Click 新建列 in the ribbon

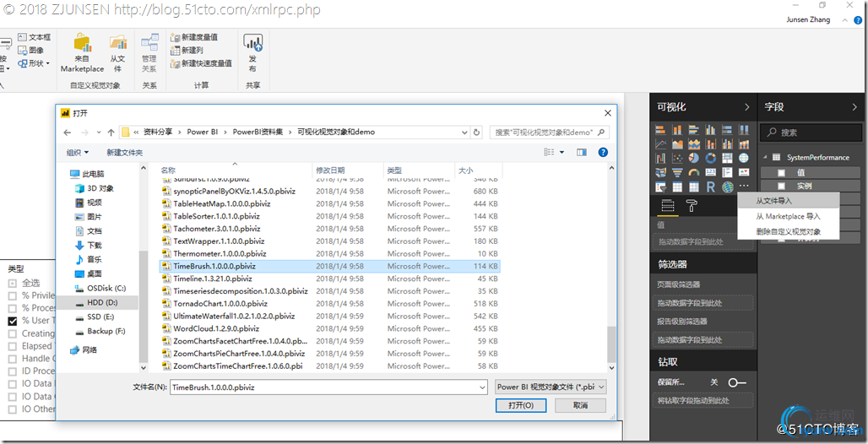pos(187,51)
